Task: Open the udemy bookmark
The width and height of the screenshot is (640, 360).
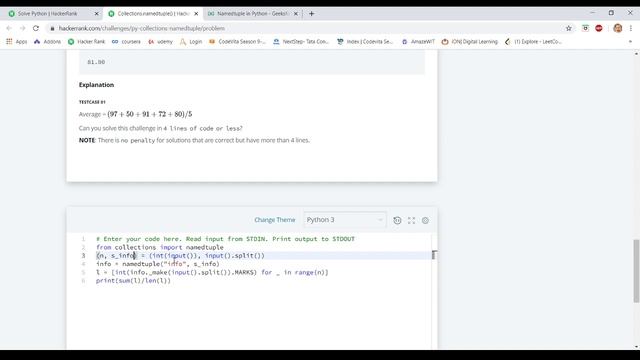Action: pyautogui.click(x=160, y=42)
